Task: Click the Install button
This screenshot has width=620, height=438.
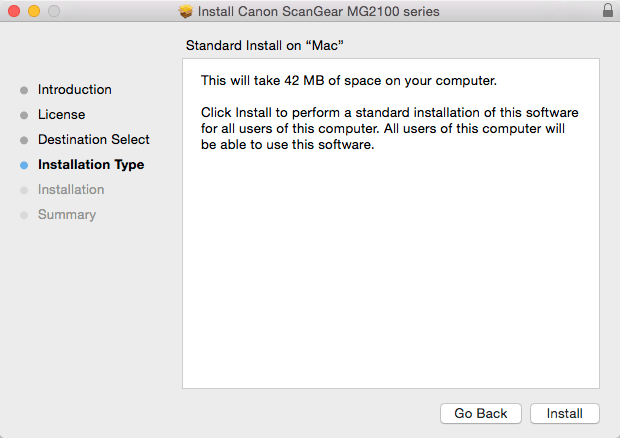Action: pyautogui.click(x=564, y=413)
